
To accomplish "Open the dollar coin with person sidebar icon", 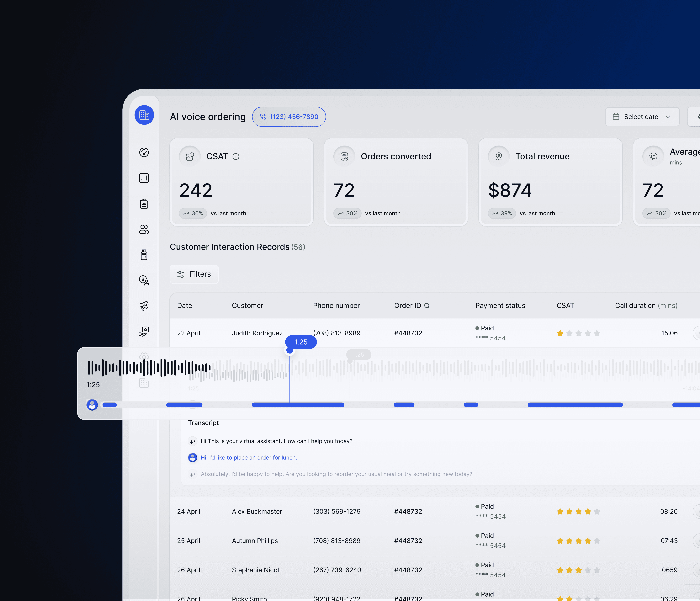I will point(144,280).
